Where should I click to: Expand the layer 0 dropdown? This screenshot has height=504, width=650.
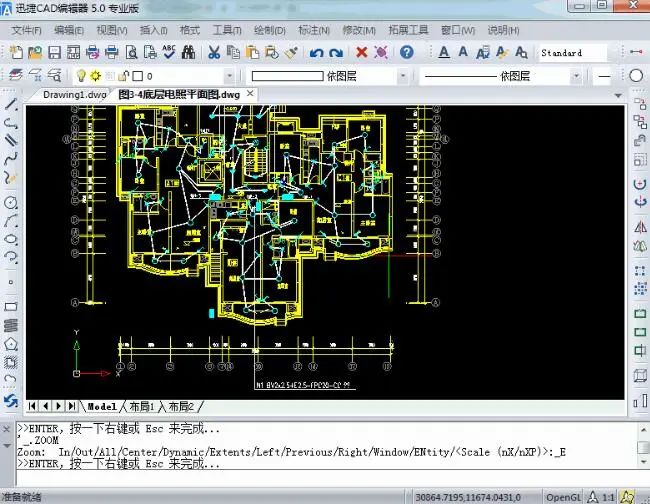[x=229, y=76]
